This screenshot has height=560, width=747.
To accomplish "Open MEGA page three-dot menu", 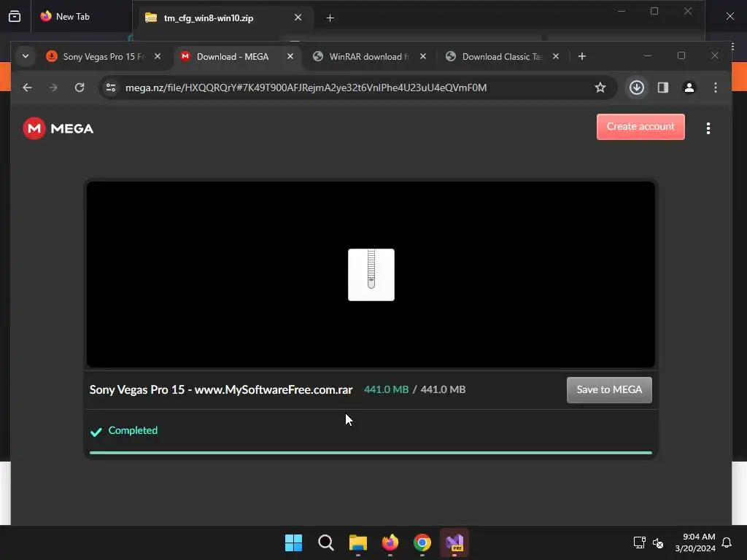I will point(708,128).
